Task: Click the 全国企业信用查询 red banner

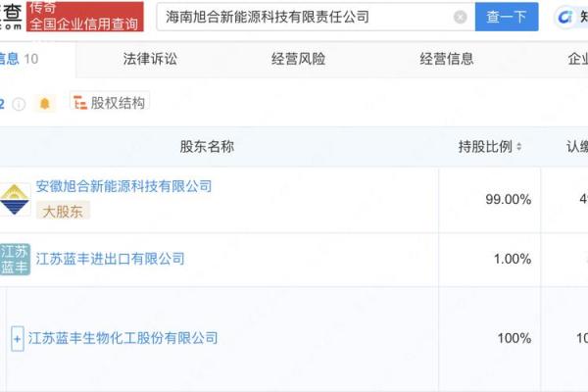Action: click(84, 17)
